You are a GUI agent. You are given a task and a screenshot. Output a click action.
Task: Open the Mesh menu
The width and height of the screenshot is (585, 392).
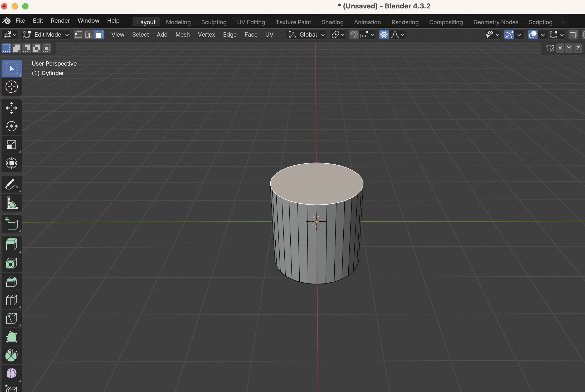(183, 35)
